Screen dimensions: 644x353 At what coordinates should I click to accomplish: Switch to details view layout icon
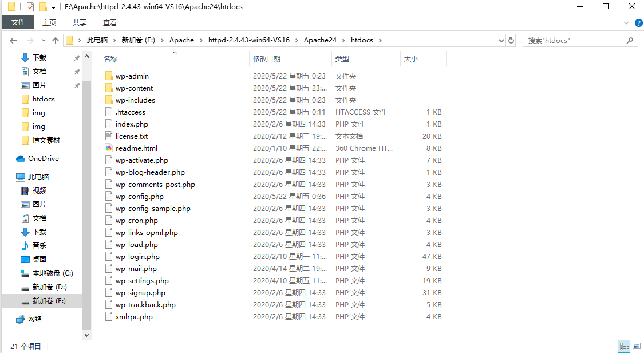tap(625, 346)
